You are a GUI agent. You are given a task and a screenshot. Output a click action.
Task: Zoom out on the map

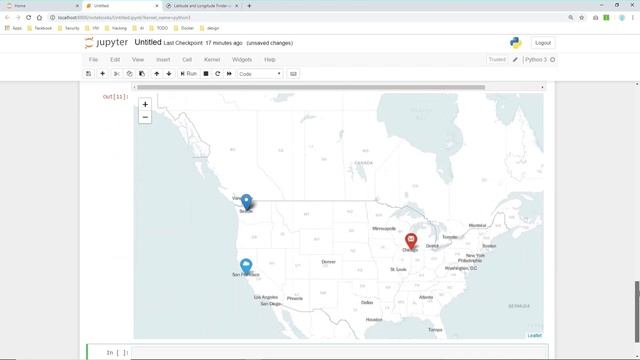(x=145, y=117)
